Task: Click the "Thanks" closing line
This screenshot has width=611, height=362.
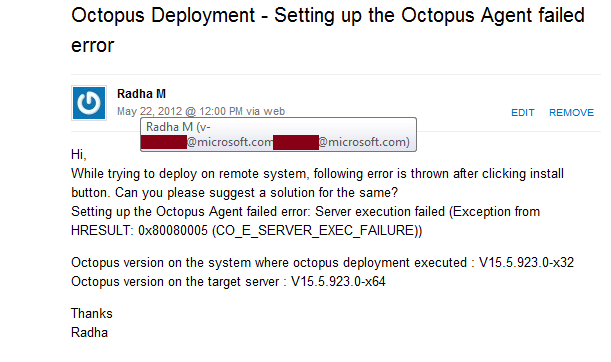Action: pyautogui.click(x=92, y=314)
